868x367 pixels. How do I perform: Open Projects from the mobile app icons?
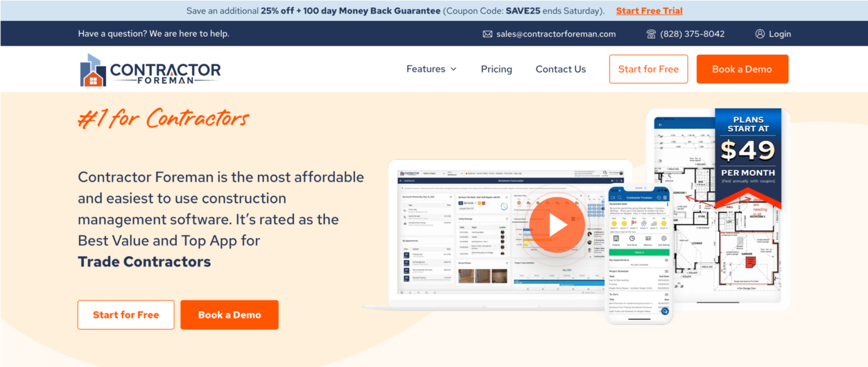tap(616, 238)
